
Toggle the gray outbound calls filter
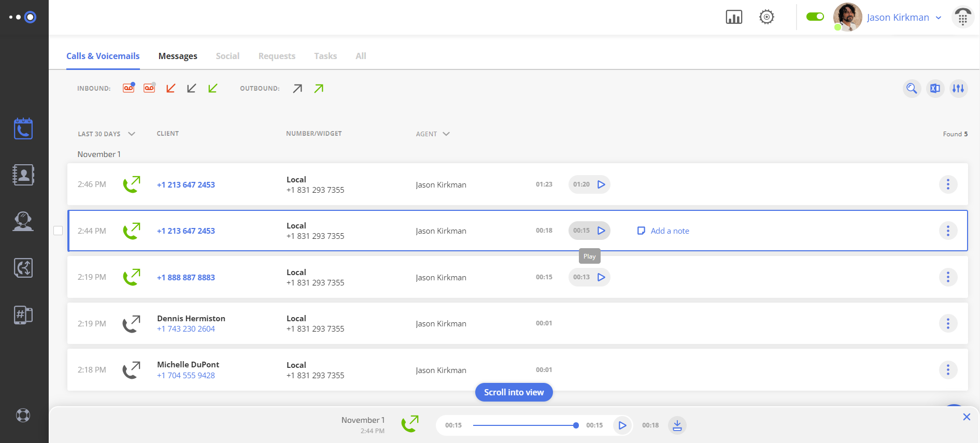[297, 89]
